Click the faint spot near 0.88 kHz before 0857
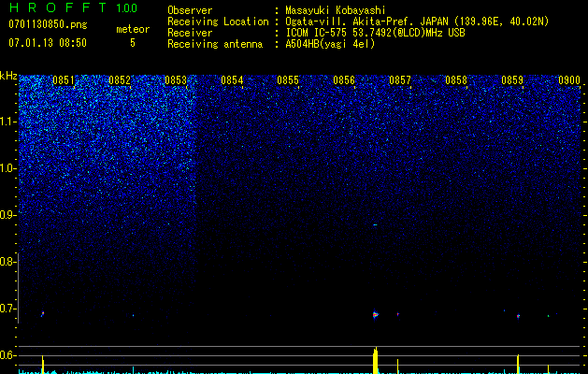 click(375, 224)
